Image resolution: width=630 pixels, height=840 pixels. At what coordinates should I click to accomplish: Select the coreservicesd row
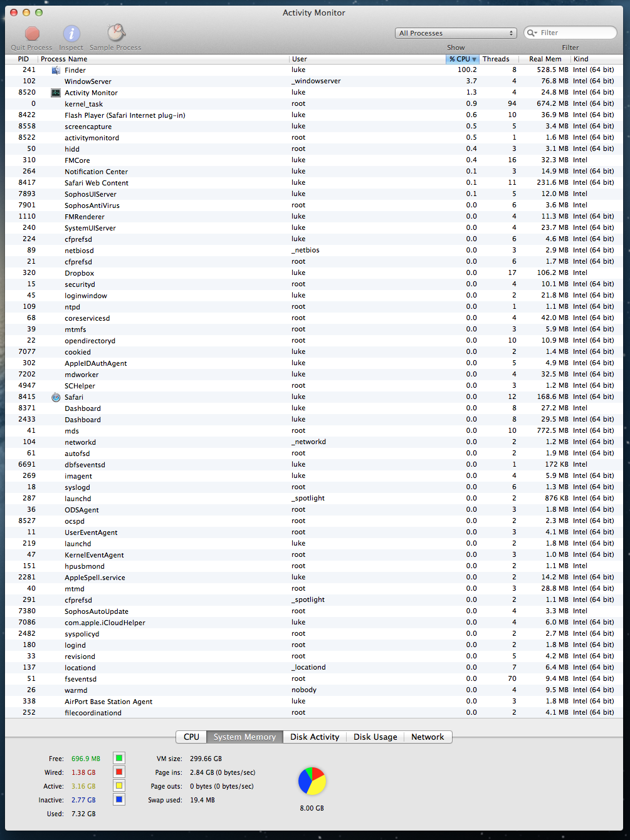[315, 318]
